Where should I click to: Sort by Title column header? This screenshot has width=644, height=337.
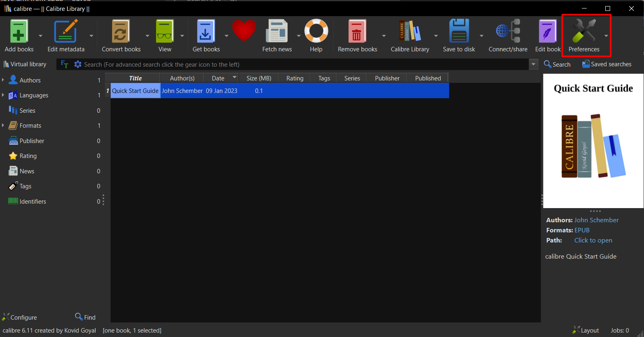click(135, 78)
